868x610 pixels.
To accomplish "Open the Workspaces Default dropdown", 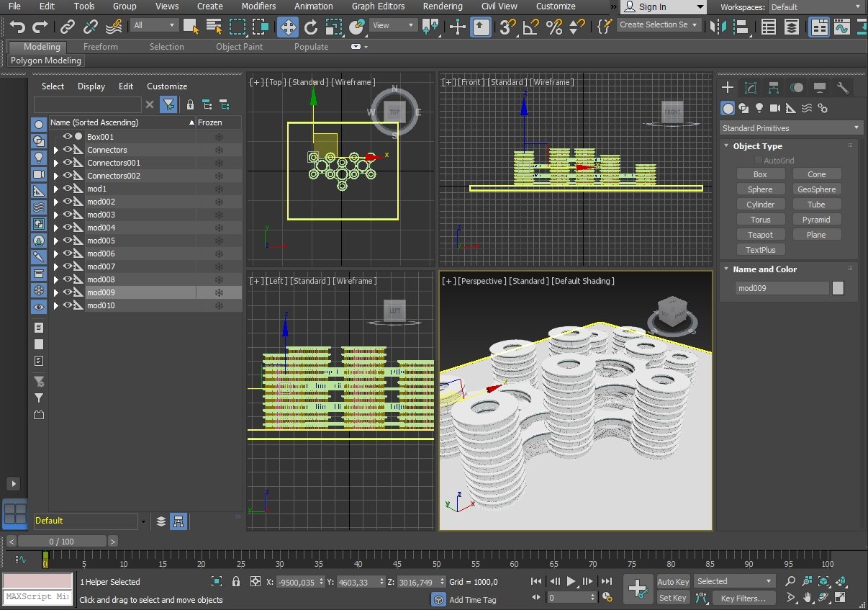I will pos(816,7).
